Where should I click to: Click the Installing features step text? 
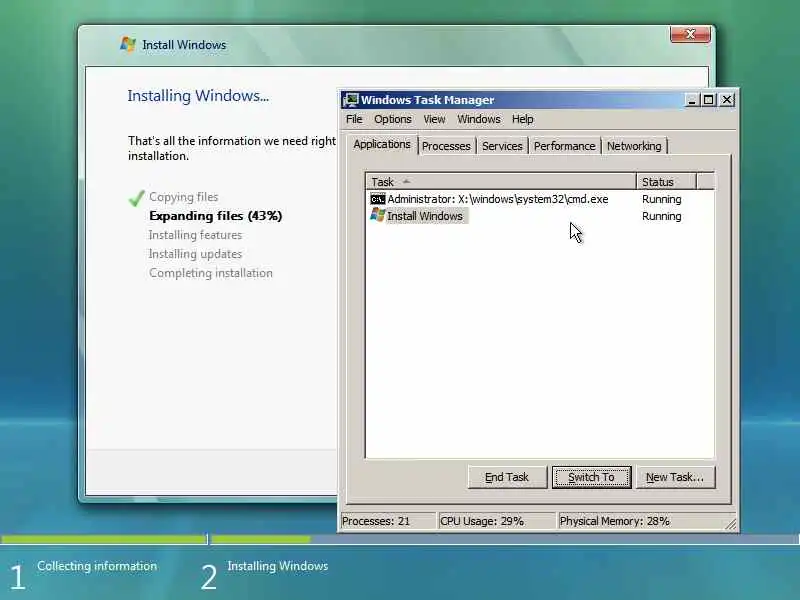(195, 235)
